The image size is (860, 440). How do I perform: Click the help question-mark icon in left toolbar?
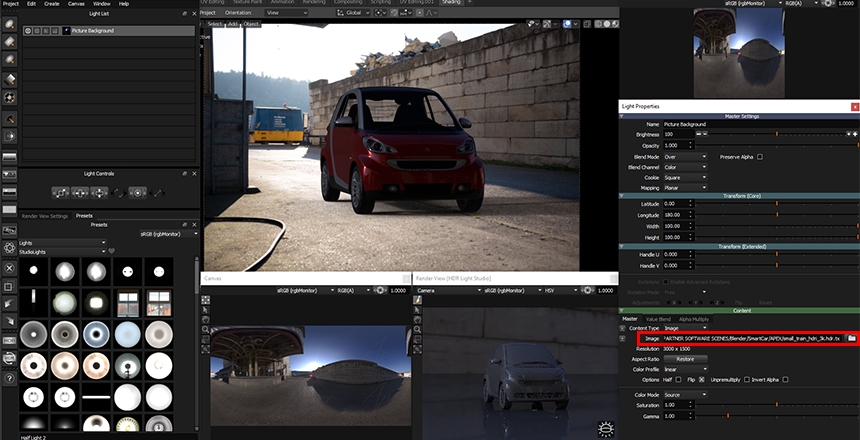tap(9, 378)
